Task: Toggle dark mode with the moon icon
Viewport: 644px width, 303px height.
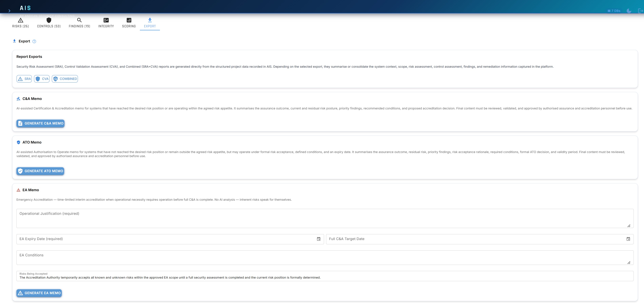Action: (x=629, y=11)
